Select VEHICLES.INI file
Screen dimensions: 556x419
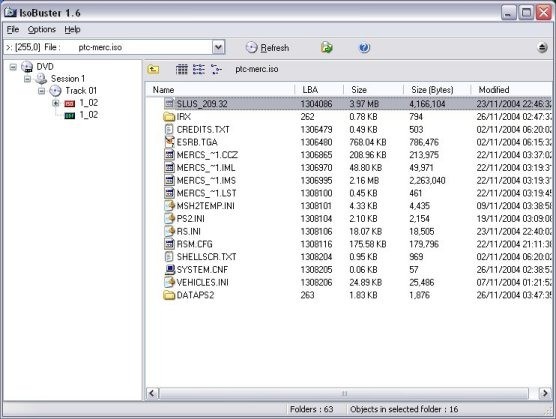203,283
